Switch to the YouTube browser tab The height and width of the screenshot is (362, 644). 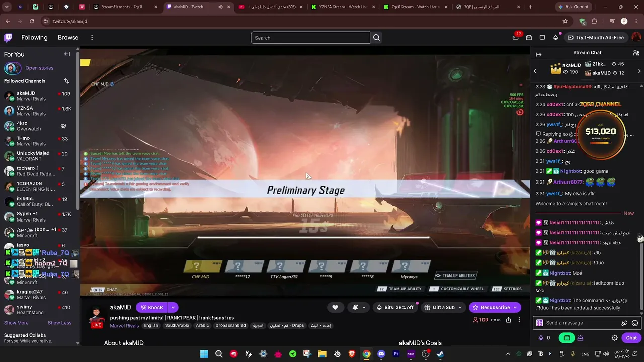coord(270,7)
